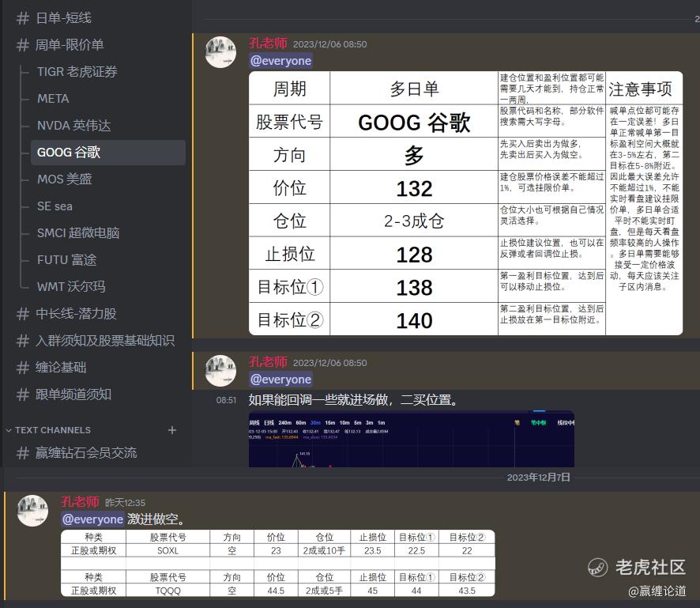Enlarge the GOOG 谷歌 trade plan table image
Viewport: 700px width, 608px height.
[x=465, y=203]
